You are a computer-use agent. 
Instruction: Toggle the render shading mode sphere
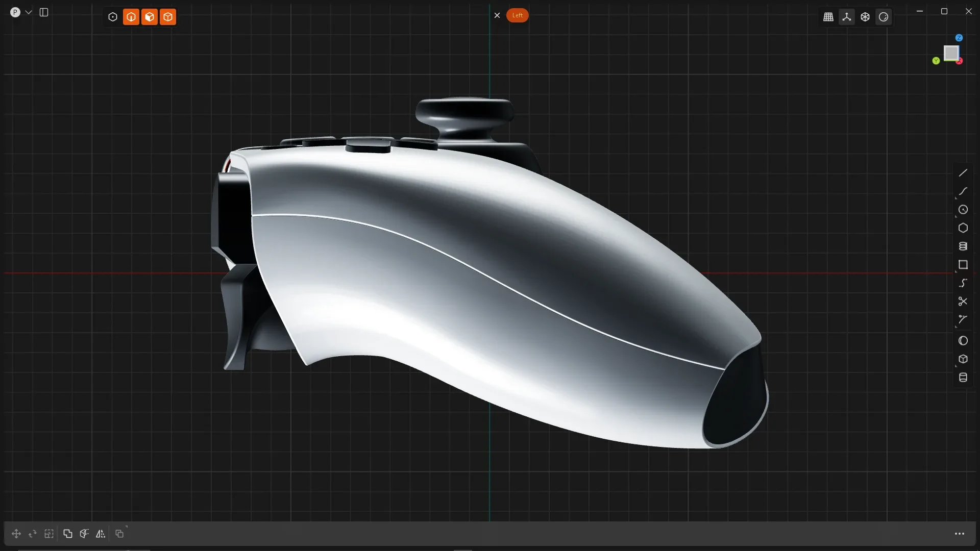point(884,17)
